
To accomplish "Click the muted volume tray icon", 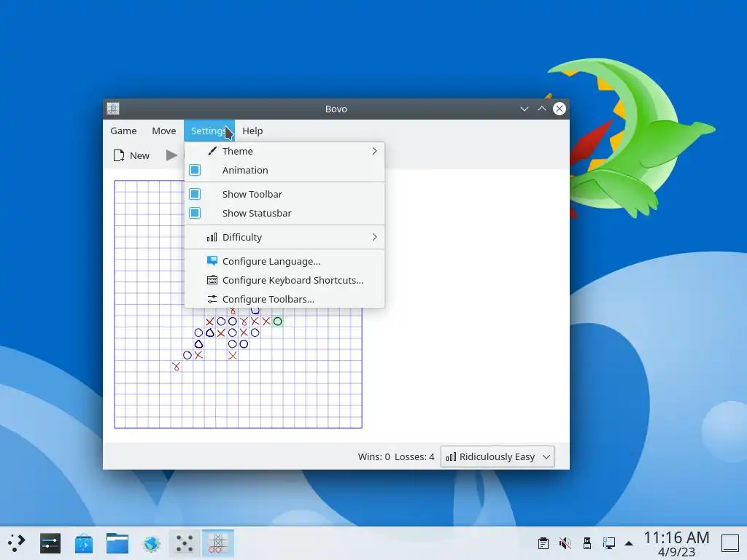I will pos(565,543).
